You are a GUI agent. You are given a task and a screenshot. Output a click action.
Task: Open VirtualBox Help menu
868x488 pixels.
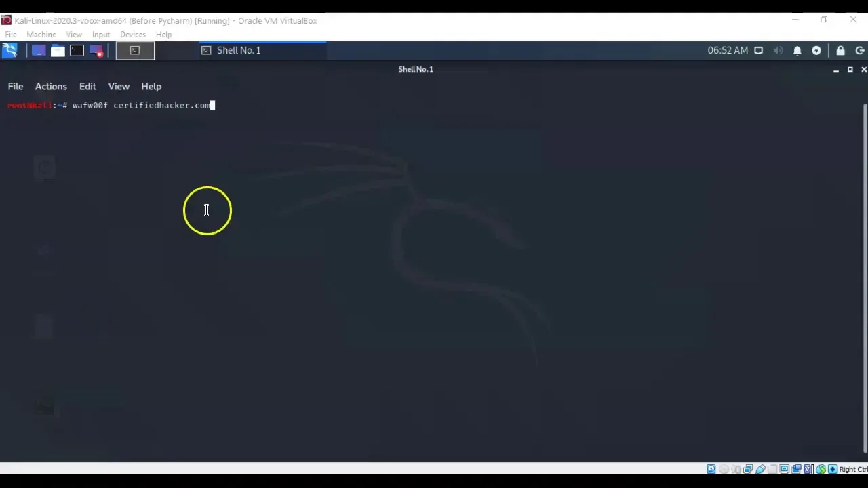tap(163, 35)
